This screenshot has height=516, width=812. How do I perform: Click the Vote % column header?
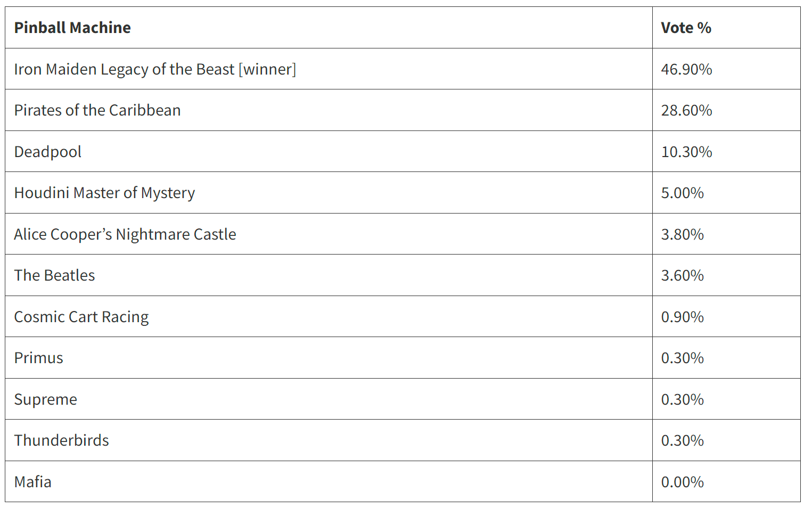point(686,28)
